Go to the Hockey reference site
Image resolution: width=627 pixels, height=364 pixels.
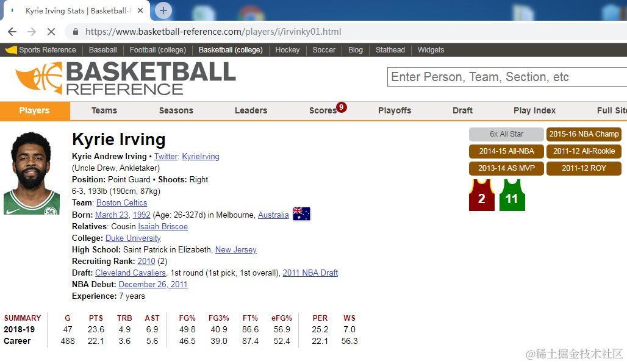point(287,50)
